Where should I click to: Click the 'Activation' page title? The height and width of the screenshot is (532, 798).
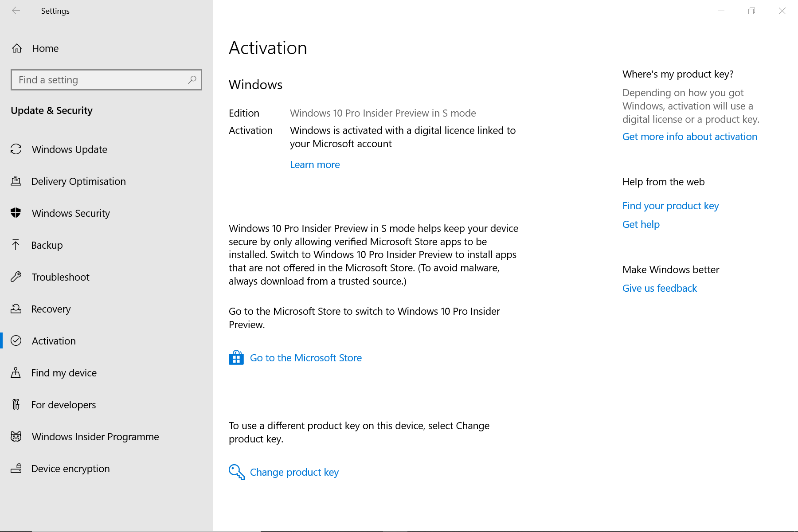point(268,48)
